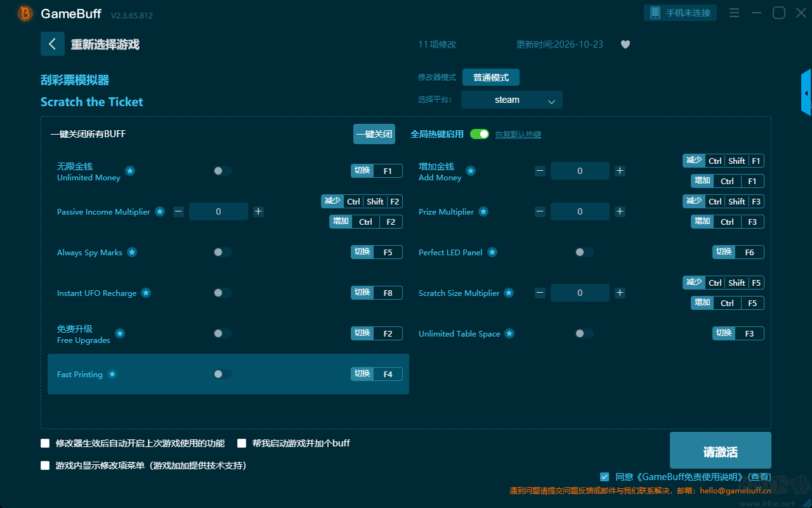Image resolution: width=812 pixels, height=508 pixels.
Task: Click the 请激活 activate button
Action: click(x=721, y=451)
